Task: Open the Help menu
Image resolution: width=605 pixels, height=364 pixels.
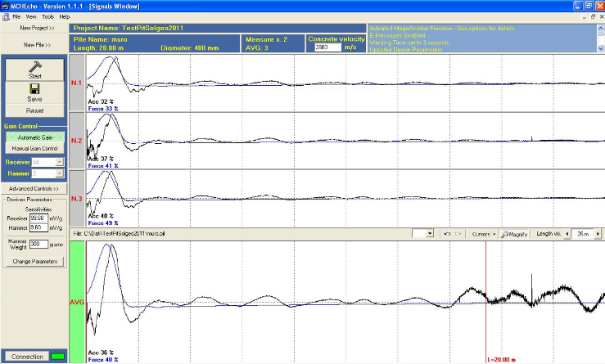Action: pyautogui.click(x=65, y=17)
